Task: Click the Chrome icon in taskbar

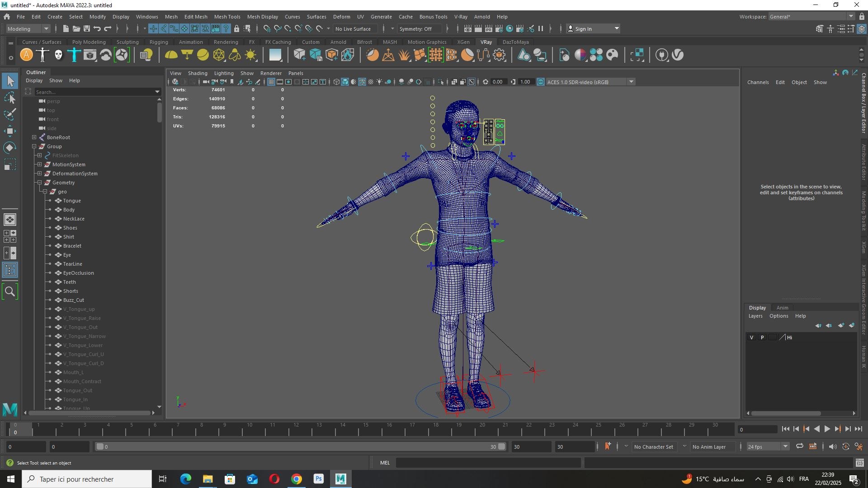Action: pos(297,479)
